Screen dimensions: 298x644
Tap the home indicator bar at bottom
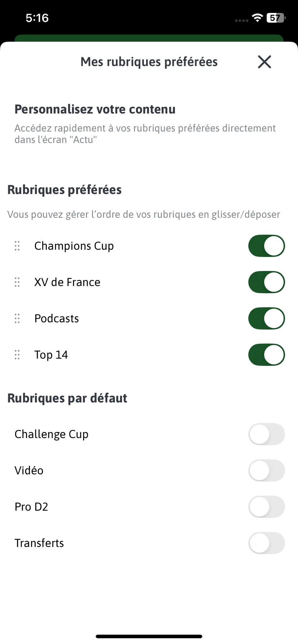(149, 636)
